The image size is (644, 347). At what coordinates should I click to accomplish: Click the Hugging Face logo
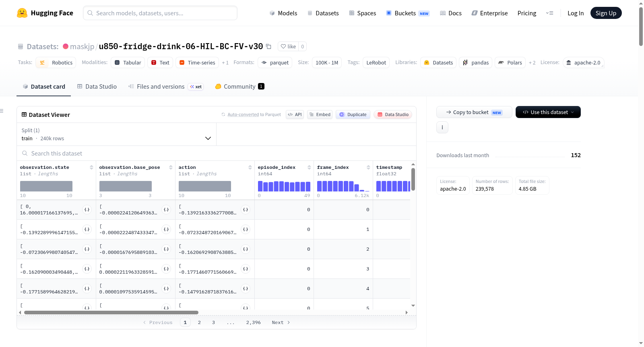coord(45,13)
